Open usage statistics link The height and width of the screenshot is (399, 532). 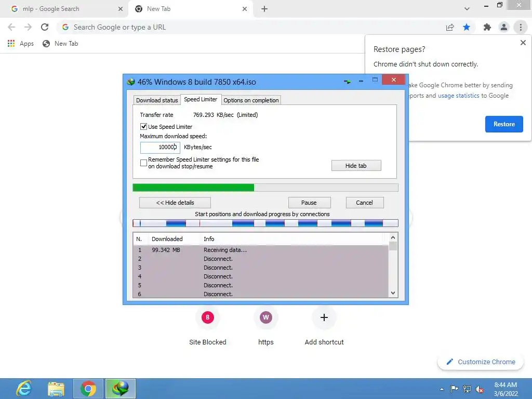pos(458,96)
